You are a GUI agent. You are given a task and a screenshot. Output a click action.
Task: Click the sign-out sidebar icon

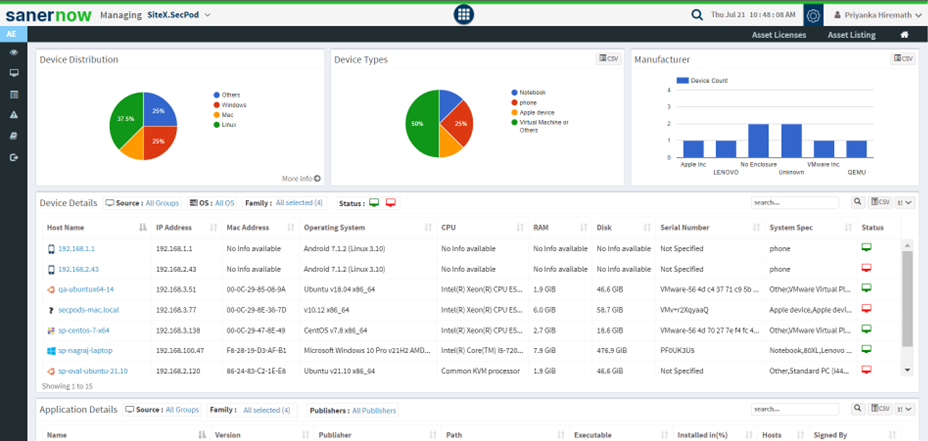coord(14,157)
